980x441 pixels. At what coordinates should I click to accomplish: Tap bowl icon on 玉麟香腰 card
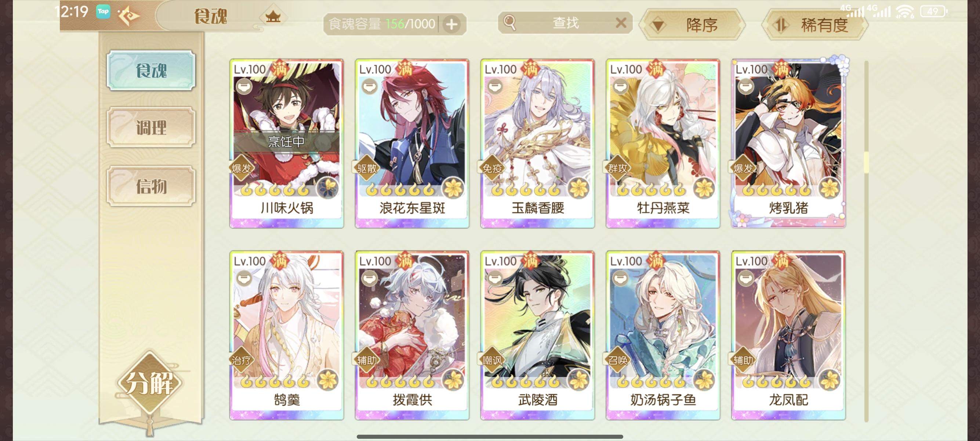[494, 87]
